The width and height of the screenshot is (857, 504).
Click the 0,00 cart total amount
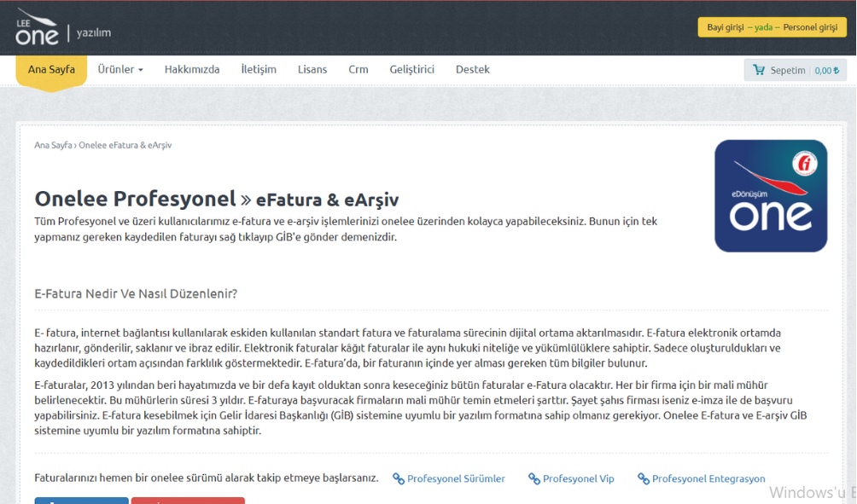coord(827,71)
